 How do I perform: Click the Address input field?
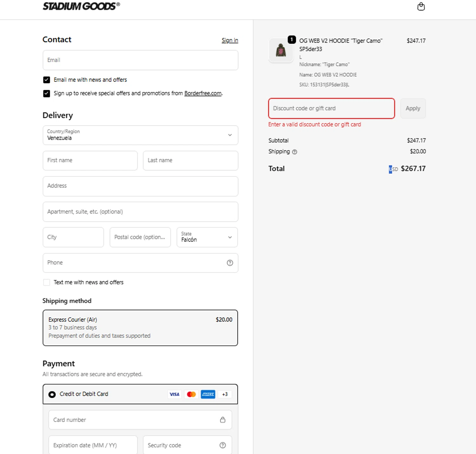(x=140, y=186)
